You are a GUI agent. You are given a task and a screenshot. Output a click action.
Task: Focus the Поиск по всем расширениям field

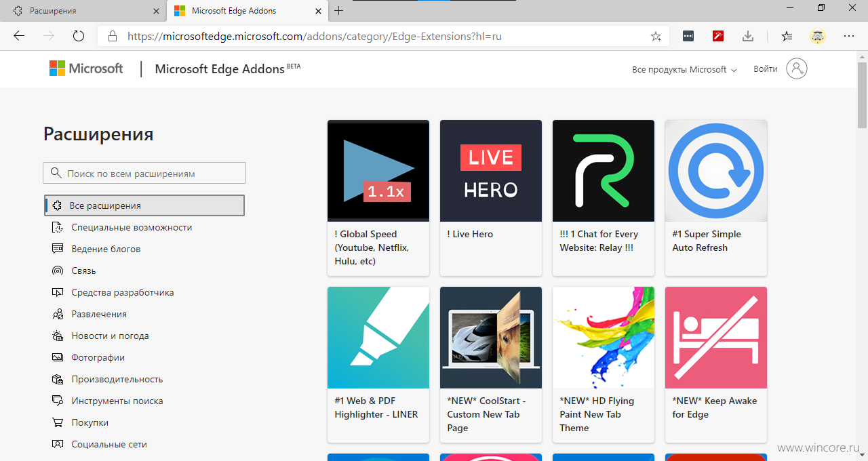click(144, 173)
